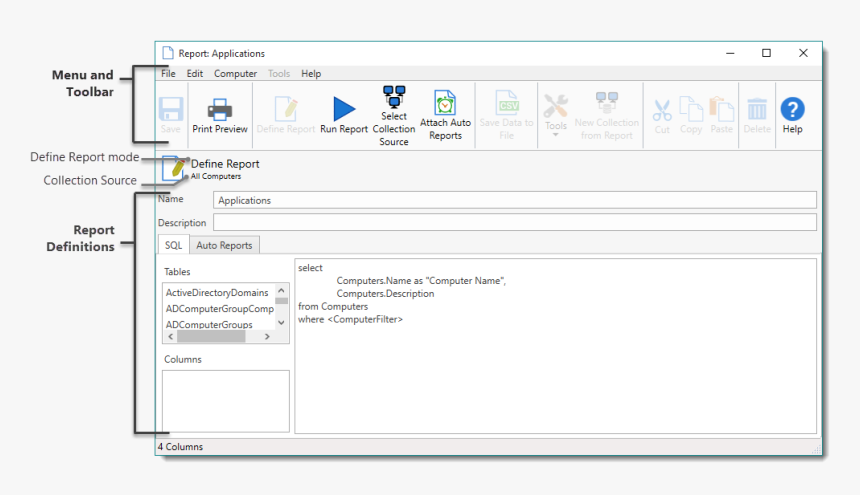Viewport: 860px width, 495px height.
Task: Switch to the Auto Reports tab
Action: point(225,245)
